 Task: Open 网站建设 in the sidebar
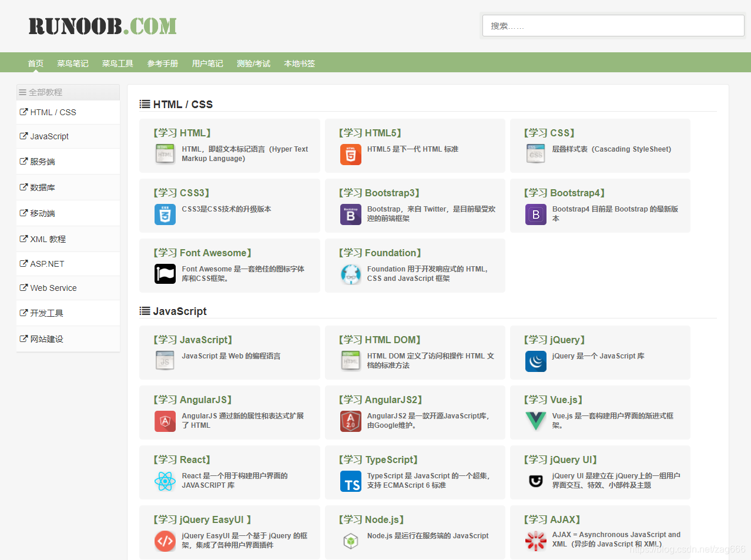click(x=68, y=339)
